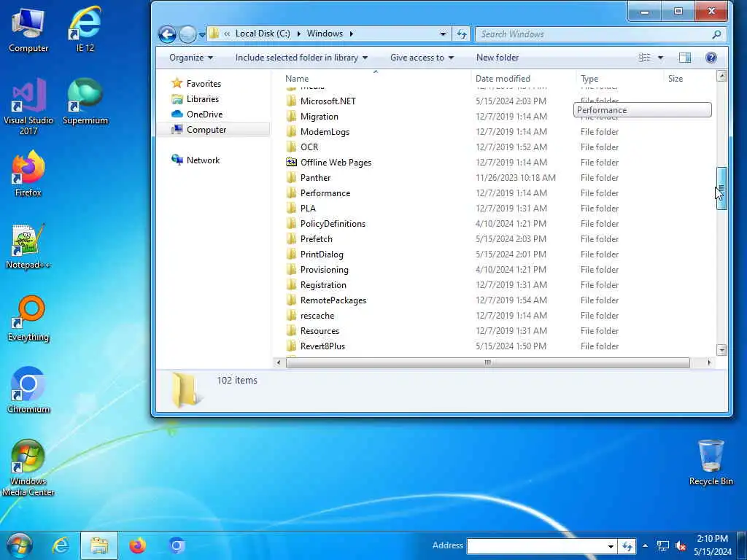Click the muted volume tray icon
The height and width of the screenshot is (560, 747).
[x=681, y=545]
